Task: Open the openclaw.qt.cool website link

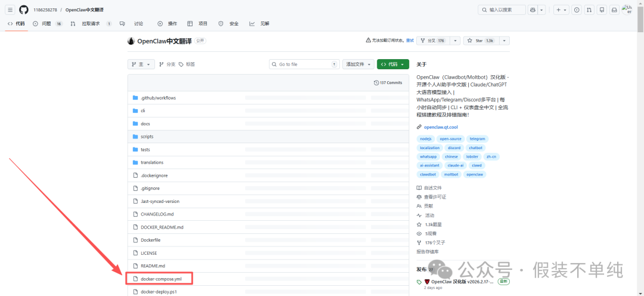Action: click(x=440, y=127)
